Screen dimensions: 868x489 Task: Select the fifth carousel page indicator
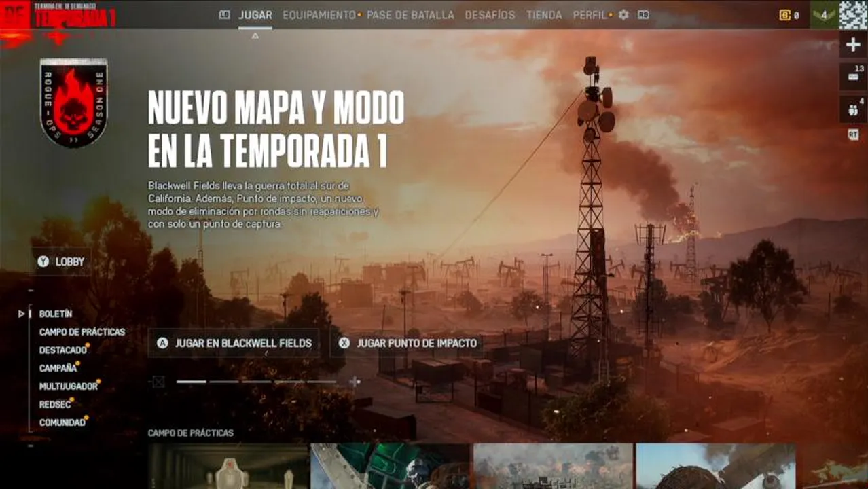pyautogui.click(x=321, y=382)
